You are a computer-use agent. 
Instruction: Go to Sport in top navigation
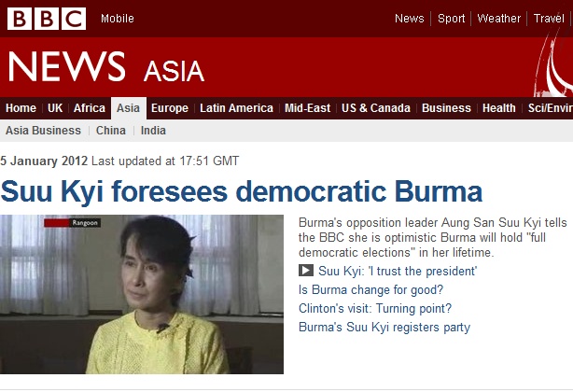[x=452, y=19]
